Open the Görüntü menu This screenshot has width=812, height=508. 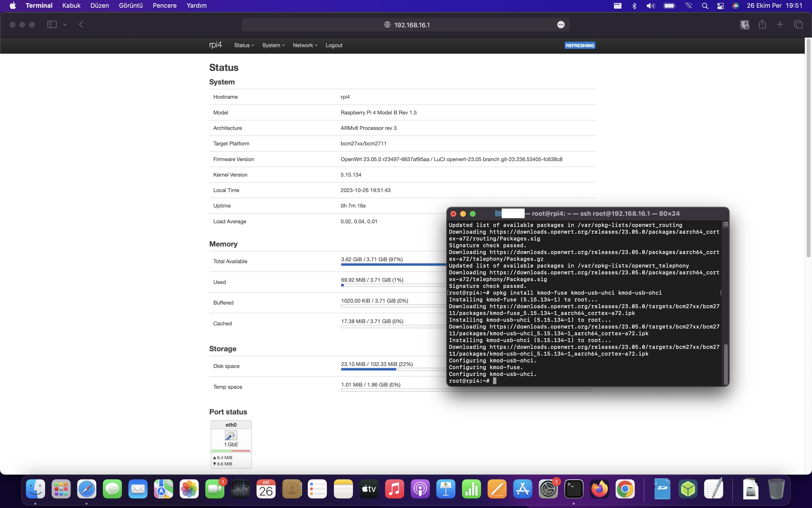pos(131,6)
